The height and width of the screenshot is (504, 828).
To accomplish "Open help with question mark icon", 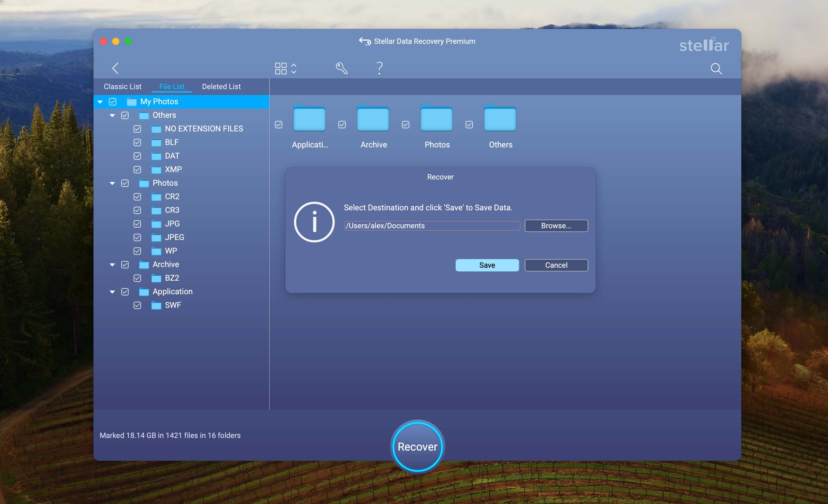I will pyautogui.click(x=379, y=68).
